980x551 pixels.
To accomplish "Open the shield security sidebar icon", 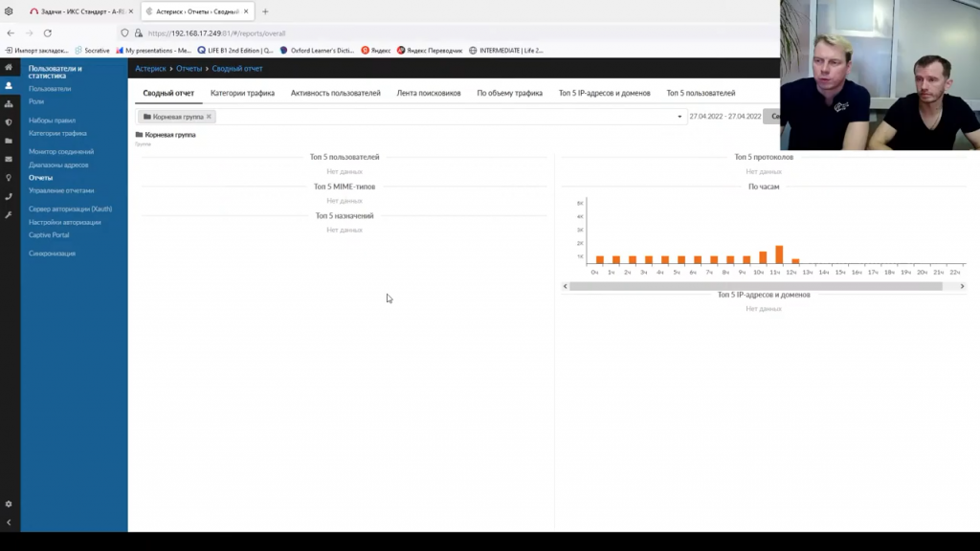I will tap(9, 122).
